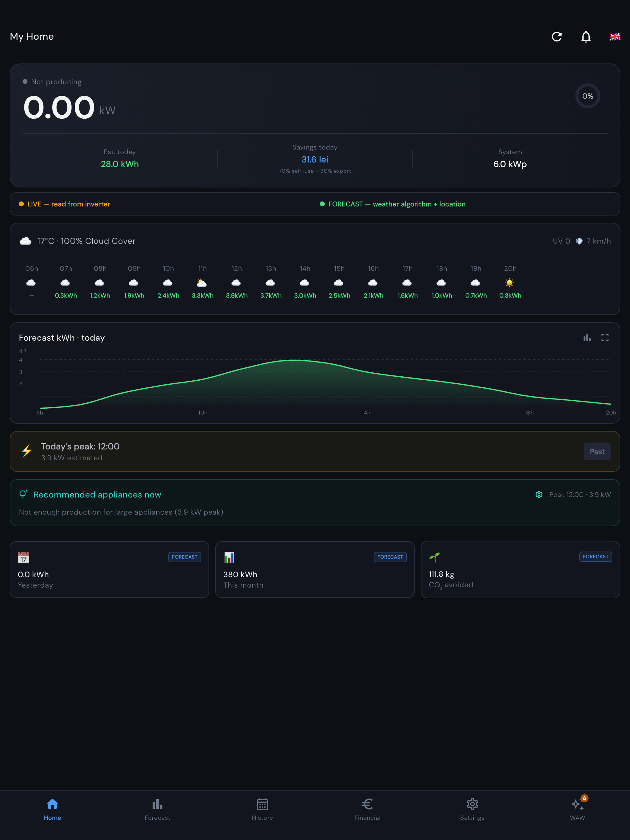Image resolution: width=630 pixels, height=840 pixels.
Task: Click the 0% circular progress ring
Action: coord(588,96)
